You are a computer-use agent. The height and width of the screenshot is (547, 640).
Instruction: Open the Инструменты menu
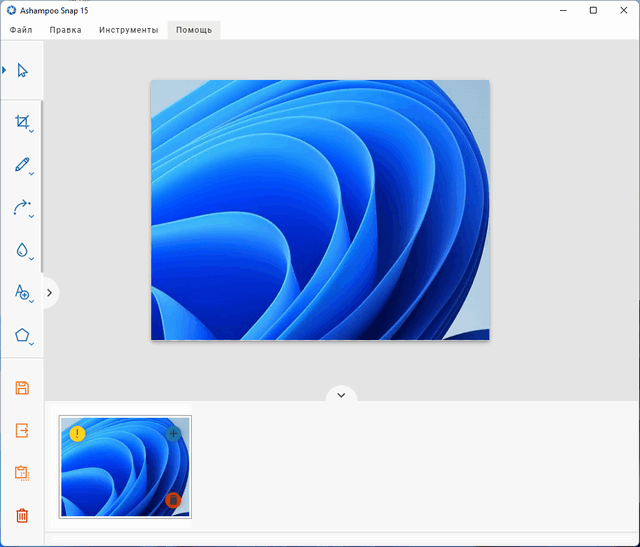coord(128,30)
